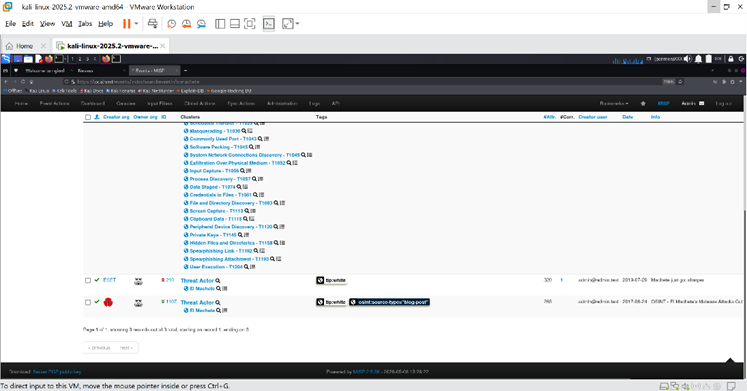The image size is (747, 391).
Task: Open the VMware Help menu
Action: tap(105, 23)
